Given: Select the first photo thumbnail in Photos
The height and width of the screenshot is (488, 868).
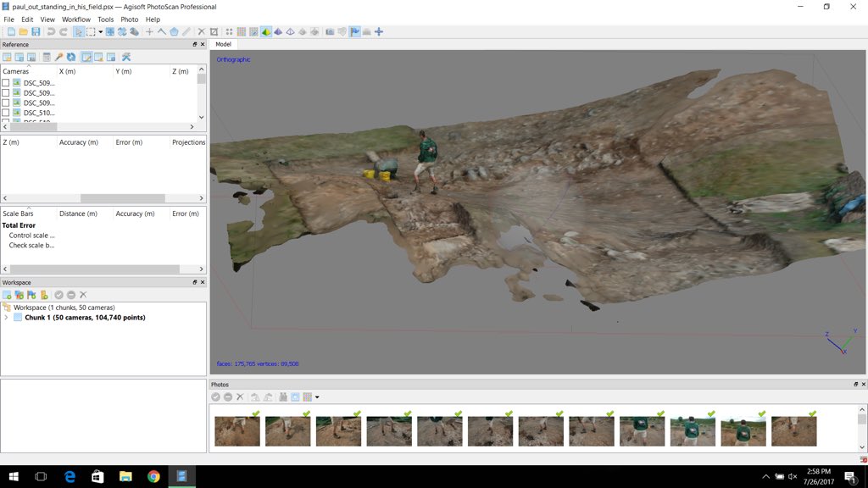Looking at the screenshot, I should click(x=237, y=431).
